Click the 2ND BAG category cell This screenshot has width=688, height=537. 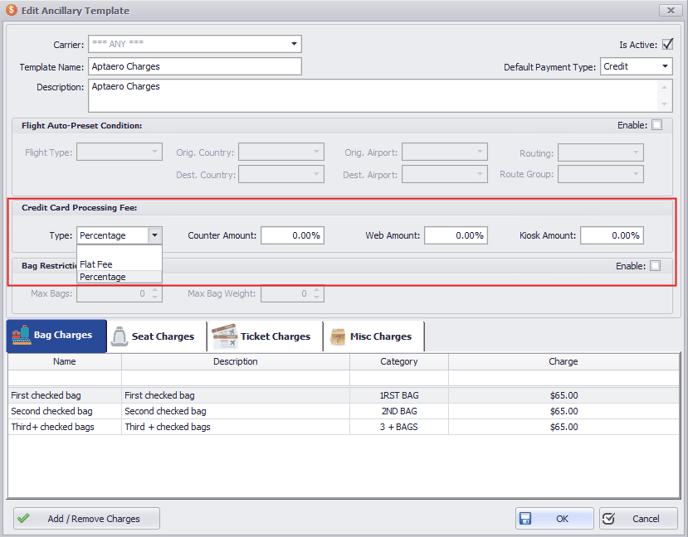pyautogui.click(x=399, y=411)
